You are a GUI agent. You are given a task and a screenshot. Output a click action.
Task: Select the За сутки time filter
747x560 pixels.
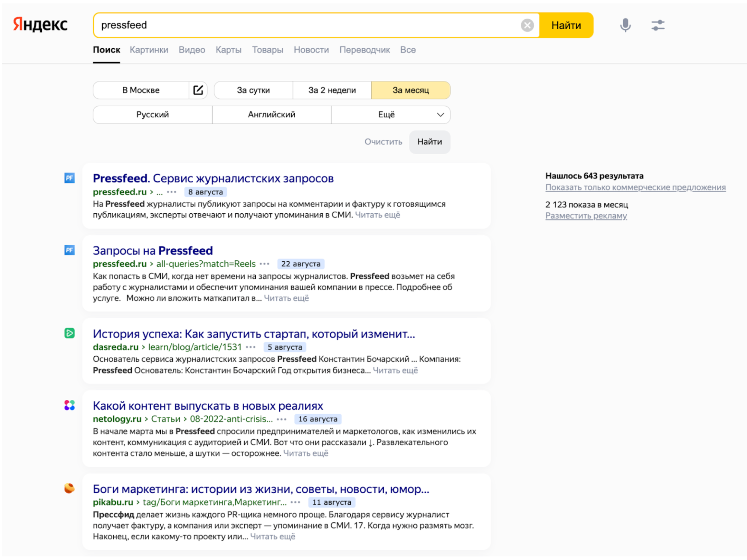[x=253, y=90]
